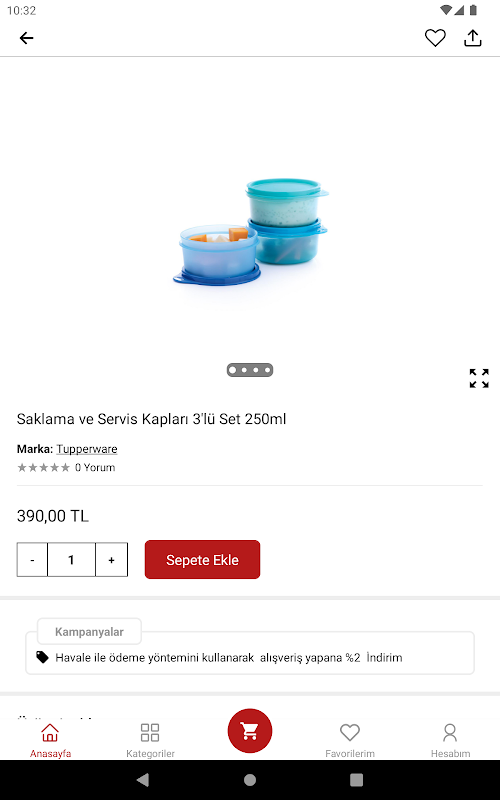Image resolution: width=500 pixels, height=800 pixels.
Task: Tap the back arrow icon
Action: coord(27,38)
